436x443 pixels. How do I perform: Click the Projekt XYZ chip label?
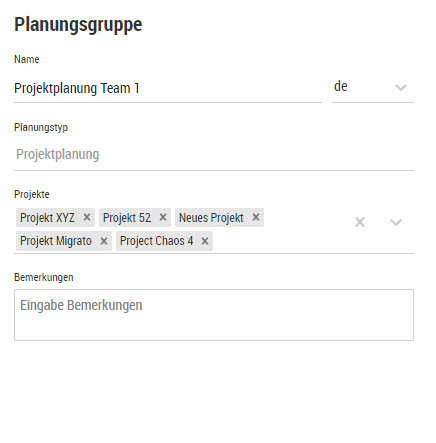[47, 218]
